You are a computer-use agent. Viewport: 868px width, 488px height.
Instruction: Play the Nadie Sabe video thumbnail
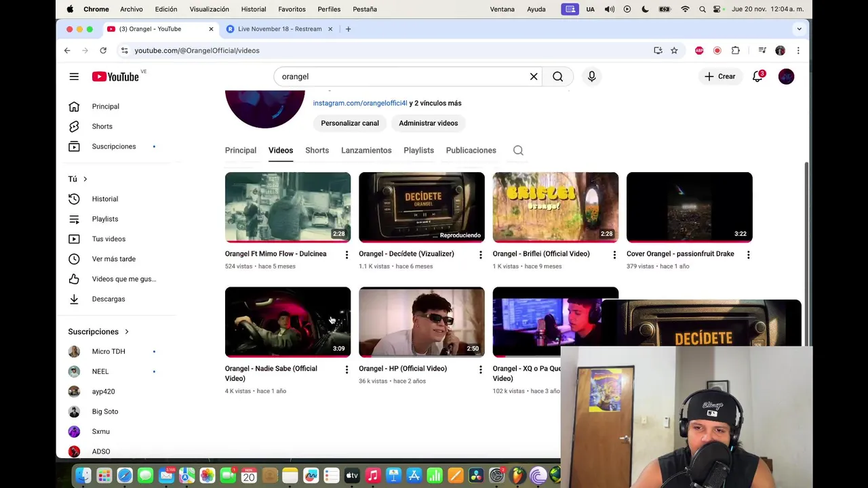click(x=288, y=322)
